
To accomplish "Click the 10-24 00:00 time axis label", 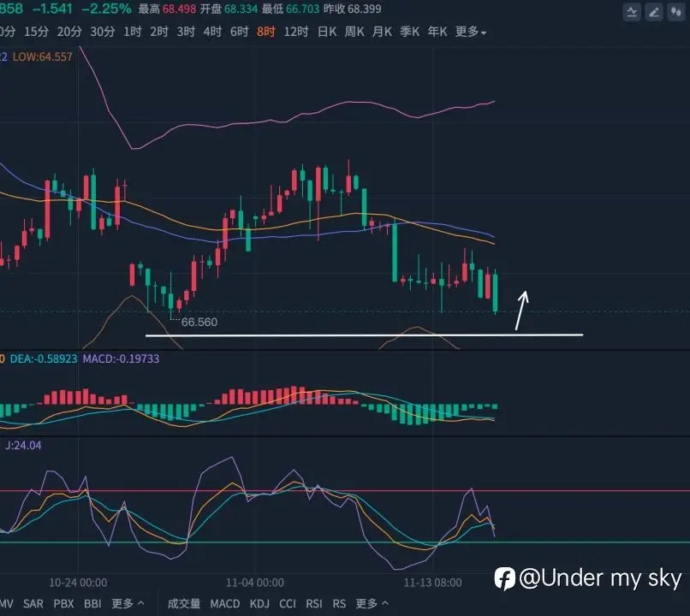I will (78, 583).
